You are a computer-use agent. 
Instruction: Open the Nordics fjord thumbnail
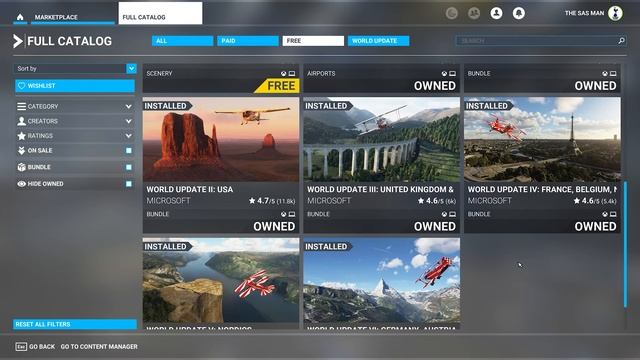221,280
